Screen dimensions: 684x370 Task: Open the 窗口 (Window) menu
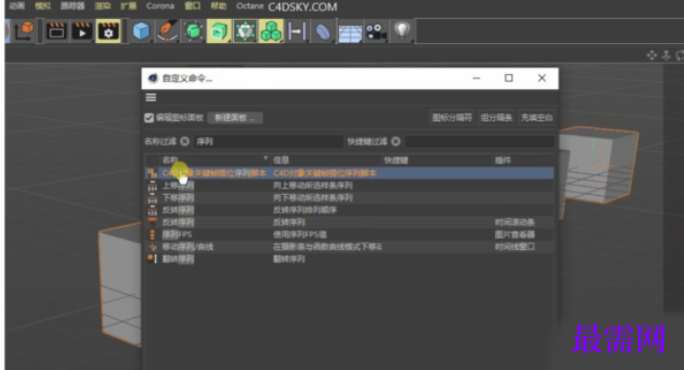(192, 6)
